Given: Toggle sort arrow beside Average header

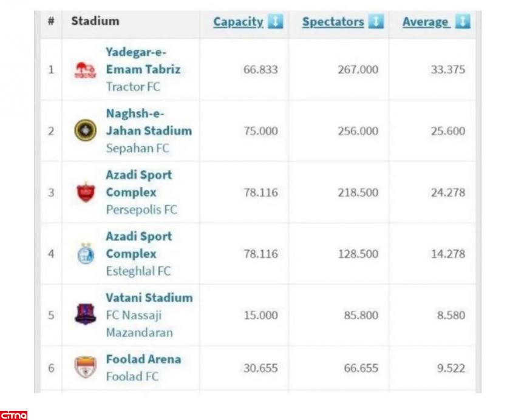Looking at the screenshot, I should (463, 22).
